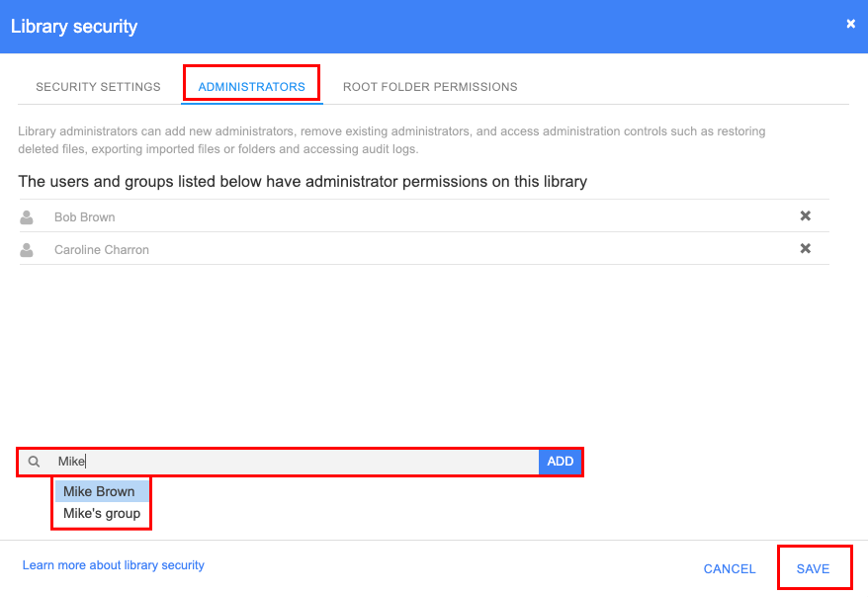The width and height of the screenshot is (868, 597).
Task: Remove Caroline Charron using the X icon
Action: tap(805, 248)
